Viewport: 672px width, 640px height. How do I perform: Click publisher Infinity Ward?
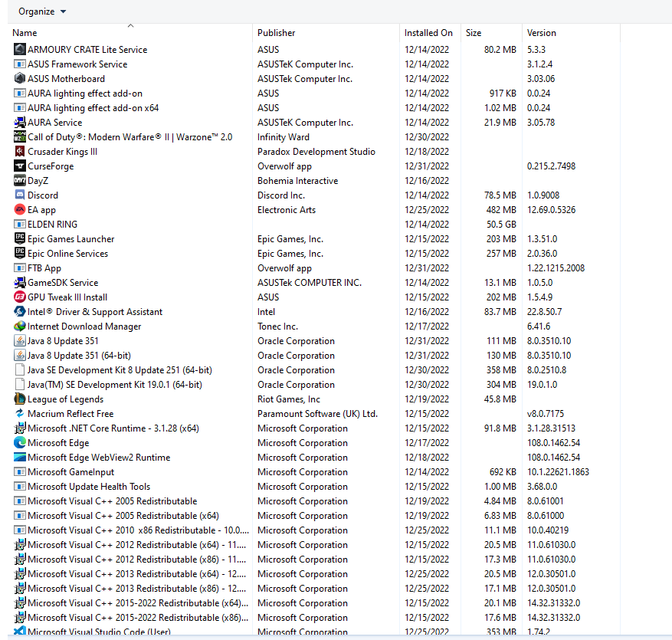coord(284,136)
